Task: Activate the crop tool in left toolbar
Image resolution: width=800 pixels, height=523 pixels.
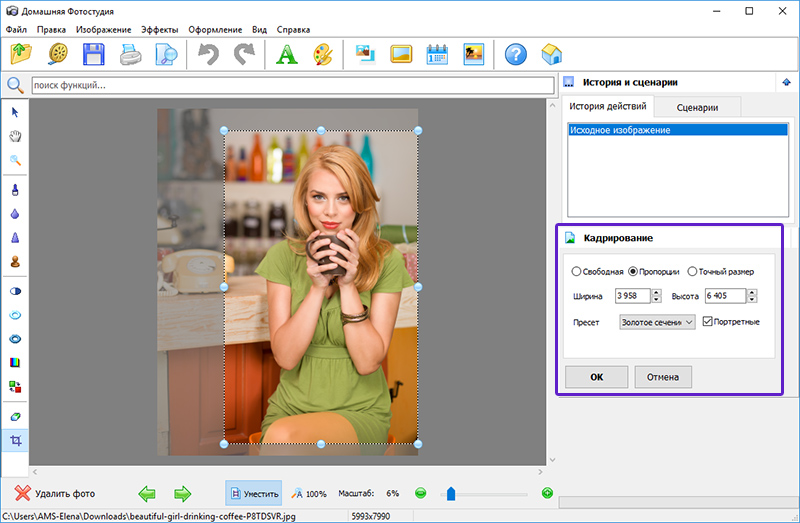Action: tap(15, 440)
